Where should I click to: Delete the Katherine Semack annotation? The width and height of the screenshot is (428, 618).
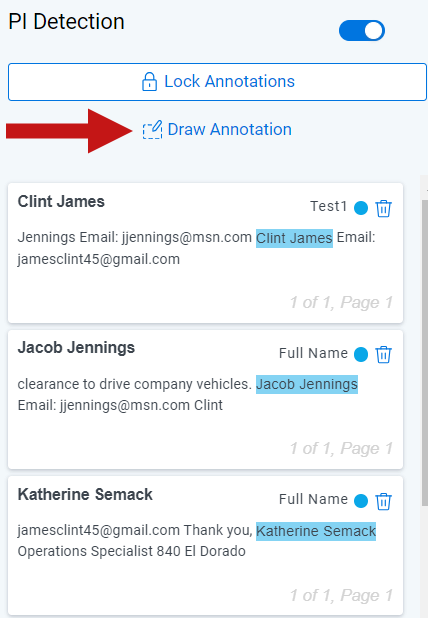[x=383, y=501]
